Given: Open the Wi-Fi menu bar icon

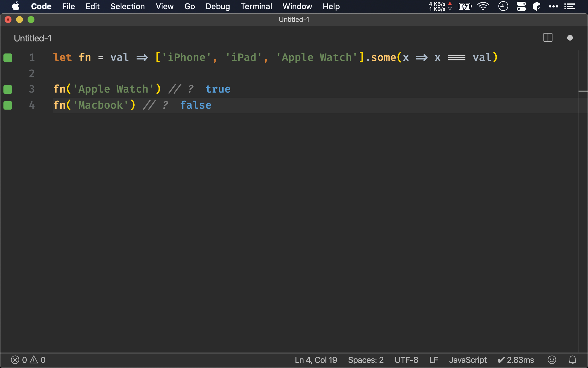Looking at the screenshot, I should pos(483,6).
